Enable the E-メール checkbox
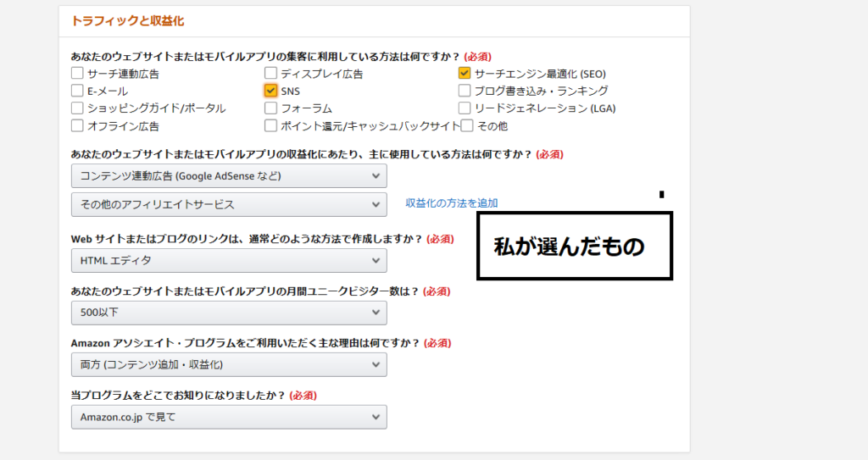 coord(77,91)
